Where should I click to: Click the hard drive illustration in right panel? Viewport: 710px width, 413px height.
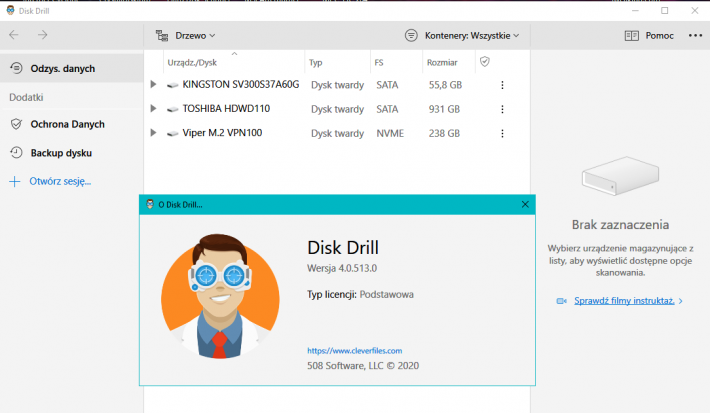(x=620, y=176)
